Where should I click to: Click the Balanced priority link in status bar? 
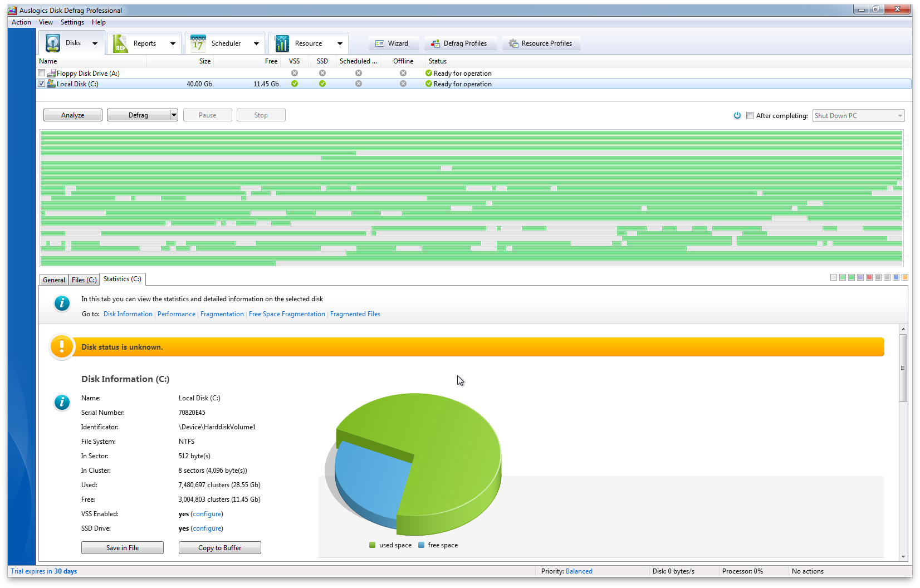coord(579,571)
